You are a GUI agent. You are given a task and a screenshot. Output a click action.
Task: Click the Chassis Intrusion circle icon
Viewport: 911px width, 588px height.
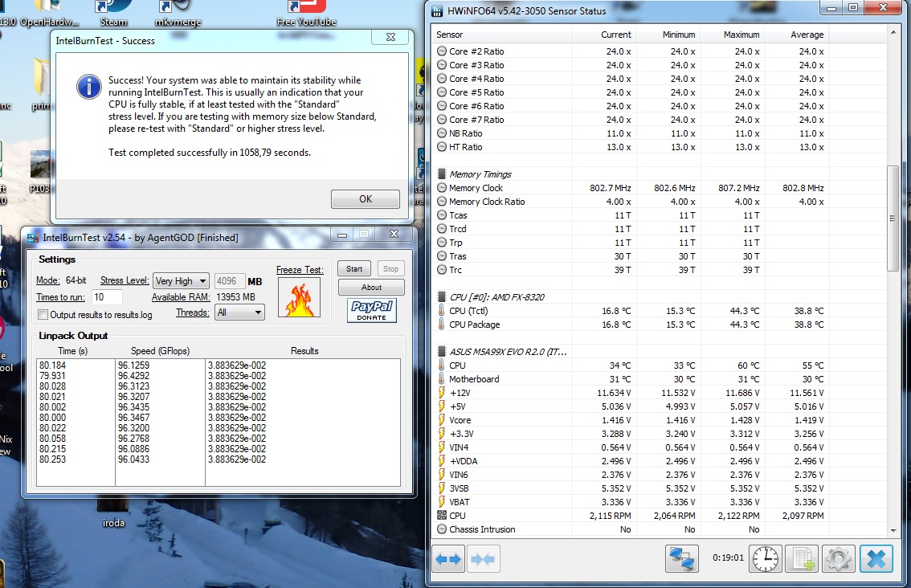[x=442, y=529]
